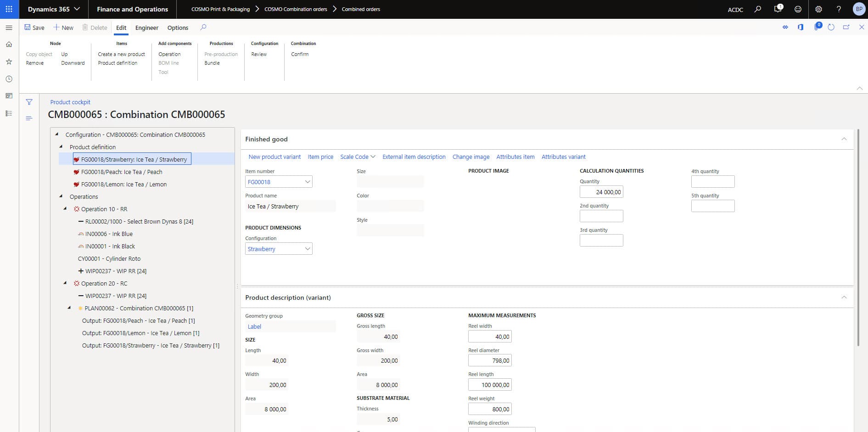This screenshot has height=432, width=868.
Task: Open Favorites star icon in sidebar
Action: 9,62
